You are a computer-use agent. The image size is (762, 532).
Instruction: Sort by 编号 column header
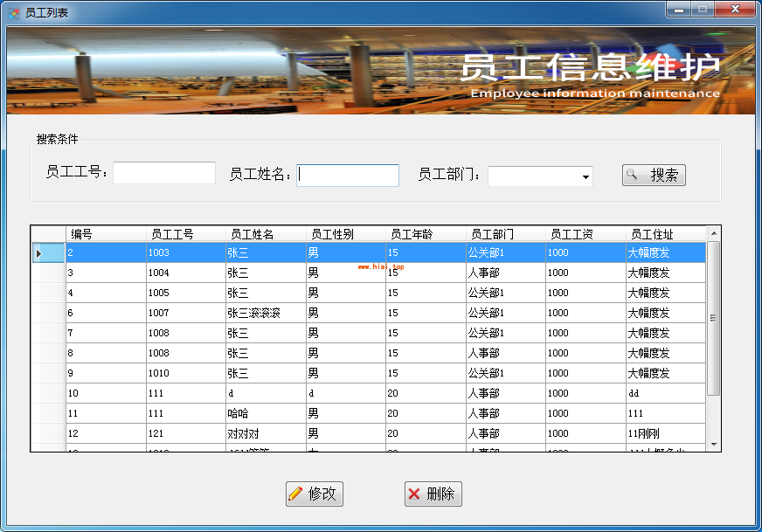click(x=106, y=234)
